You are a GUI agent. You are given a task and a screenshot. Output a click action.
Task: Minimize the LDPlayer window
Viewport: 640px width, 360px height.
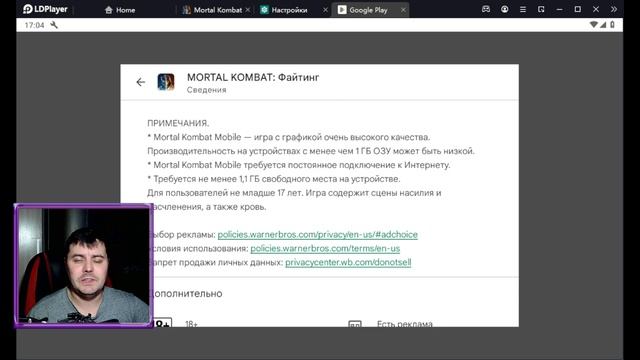(559, 9)
